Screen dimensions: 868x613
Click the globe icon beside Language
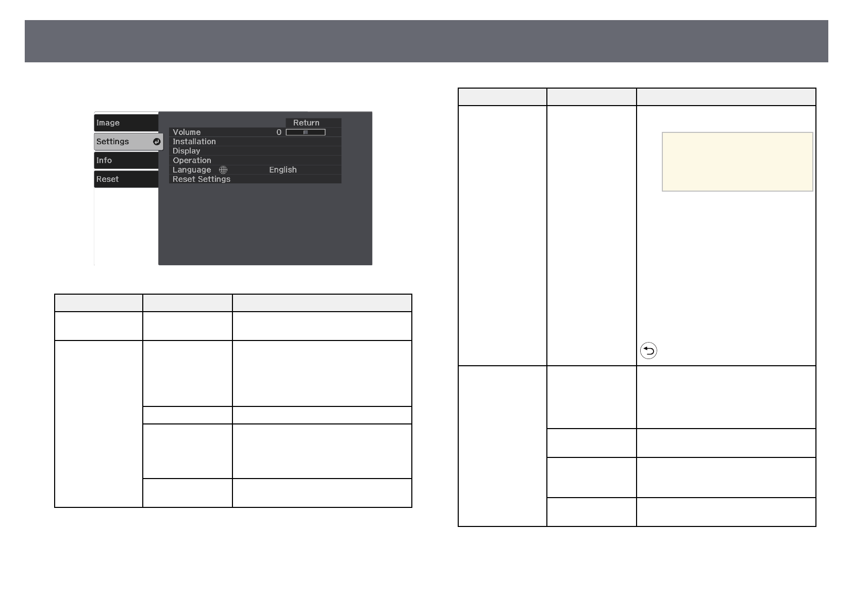point(223,170)
